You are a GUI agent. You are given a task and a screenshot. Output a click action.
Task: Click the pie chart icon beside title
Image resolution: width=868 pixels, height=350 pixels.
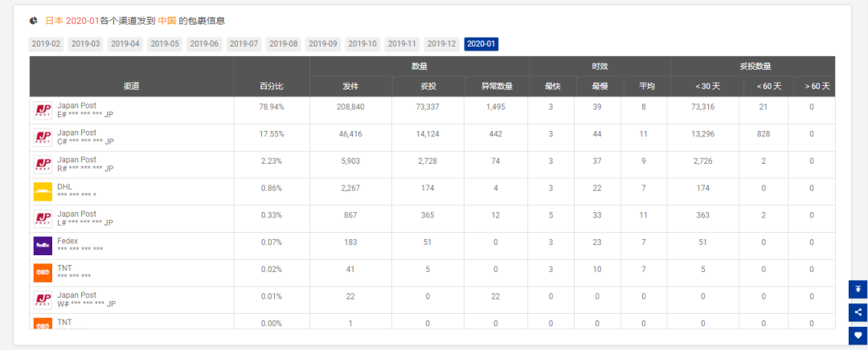tap(33, 20)
